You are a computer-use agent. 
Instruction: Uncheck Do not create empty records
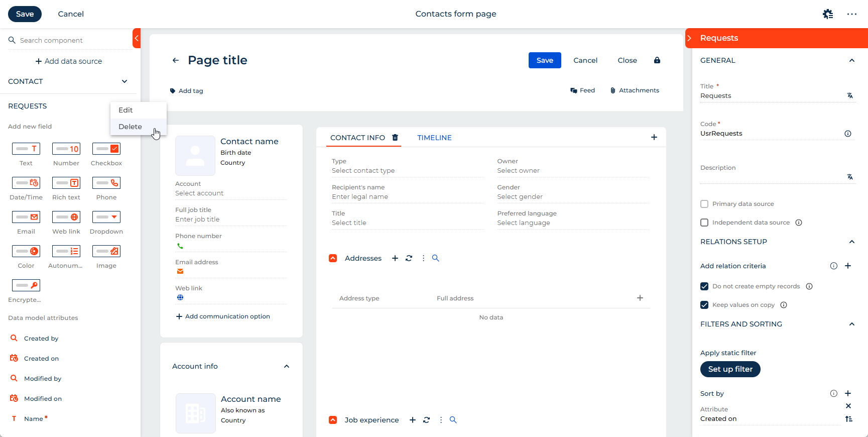point(704,286)
